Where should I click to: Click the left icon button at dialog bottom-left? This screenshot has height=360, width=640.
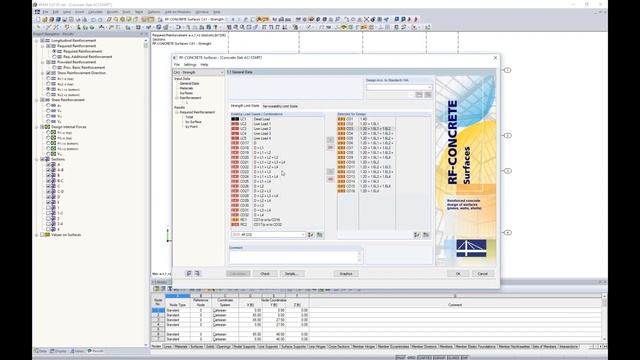click(x=189, y=273)
